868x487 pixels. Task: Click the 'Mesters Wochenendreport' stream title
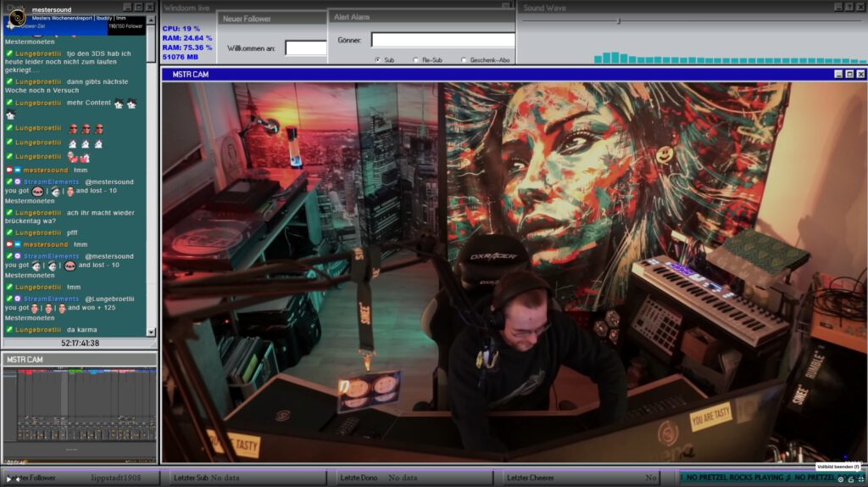(63, 18)
